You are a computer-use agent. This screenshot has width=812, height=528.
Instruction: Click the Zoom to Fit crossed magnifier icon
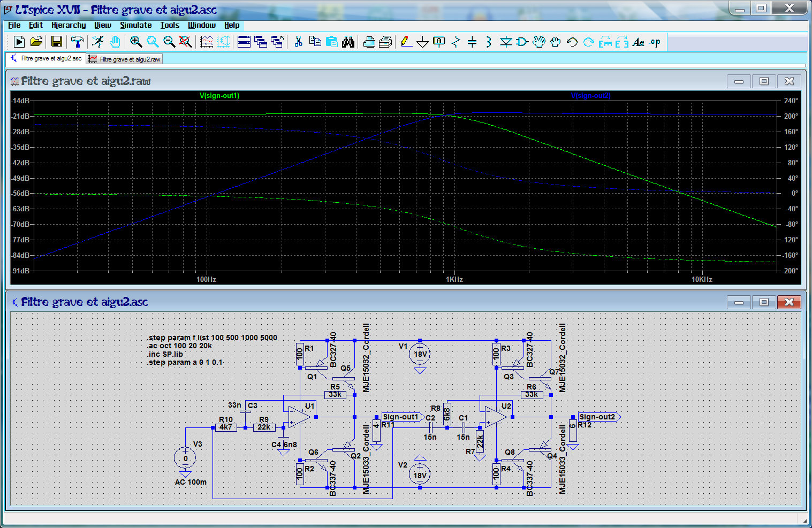click(x=185, y=42)
